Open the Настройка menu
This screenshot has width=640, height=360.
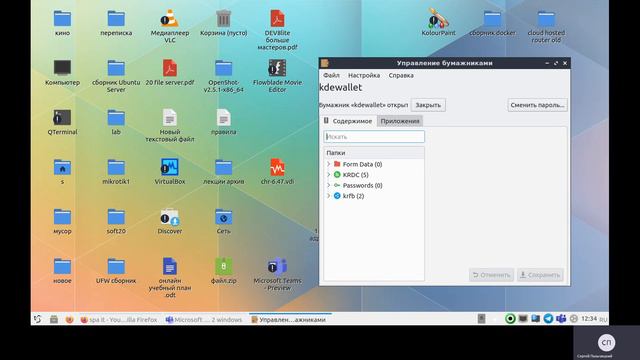pyautogui.click(x=364, y=76)
